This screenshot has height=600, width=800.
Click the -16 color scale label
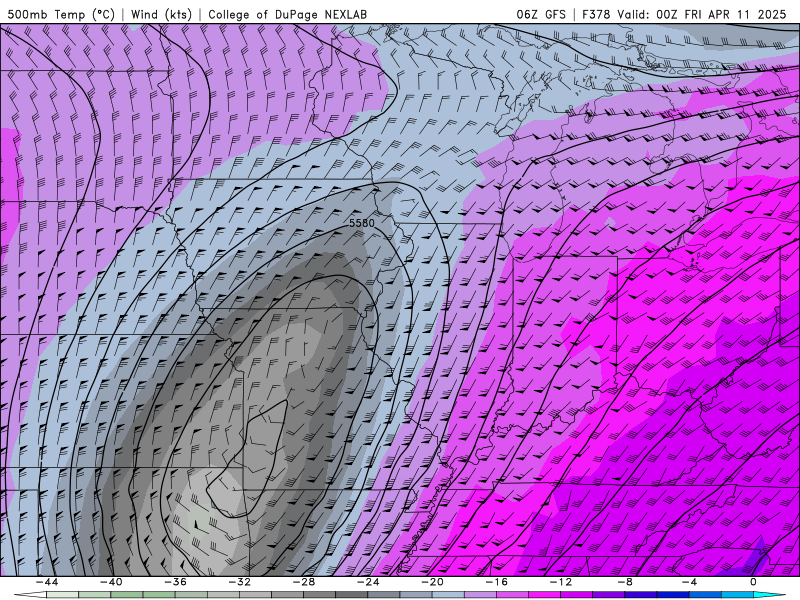click(x=497, y=582)
